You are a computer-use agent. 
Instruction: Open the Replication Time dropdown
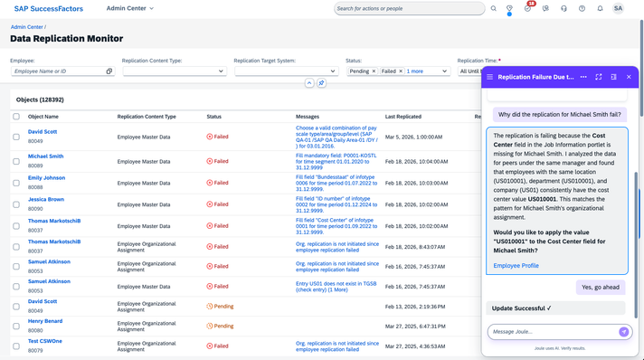[469, 71]
